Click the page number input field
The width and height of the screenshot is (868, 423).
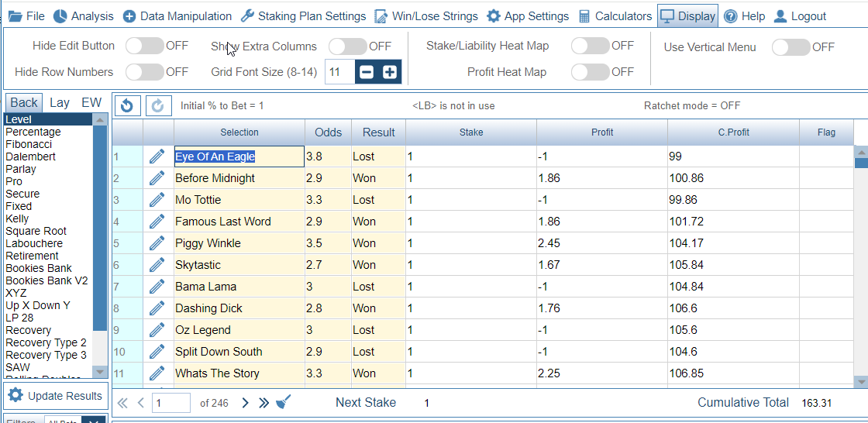tap(171, 403)
